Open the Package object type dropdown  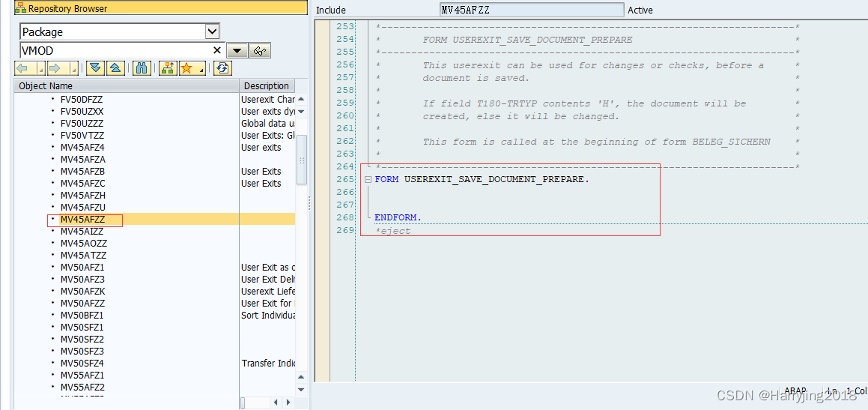tap(212, 31)
